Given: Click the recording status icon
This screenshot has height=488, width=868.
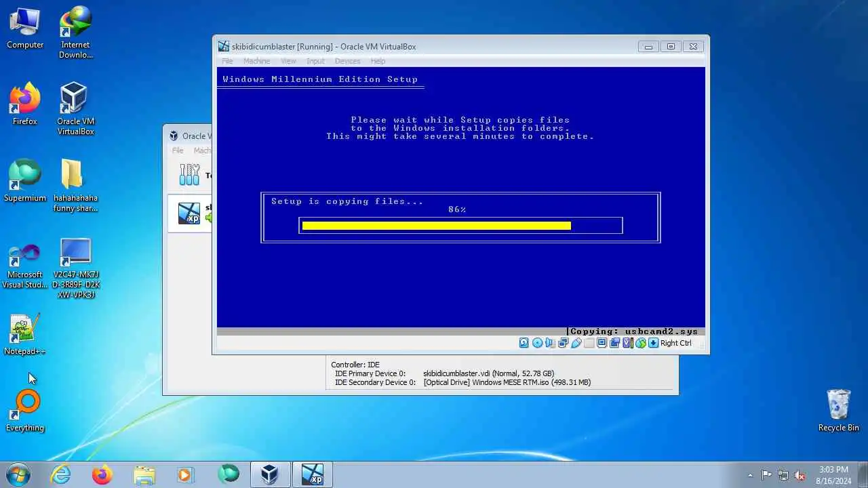Looking at the screenshot, I should 614,343.
